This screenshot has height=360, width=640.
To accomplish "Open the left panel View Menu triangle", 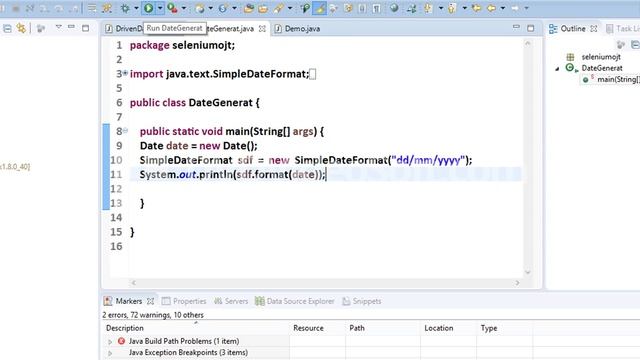I will 58,27.
